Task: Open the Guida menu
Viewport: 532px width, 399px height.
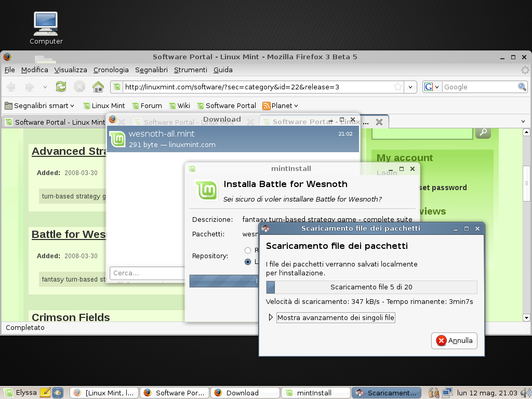Action: coord(223,70)
